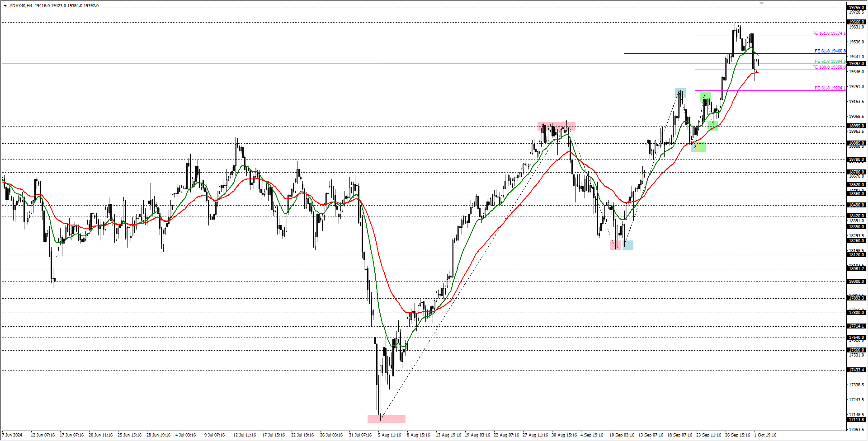The height and width of the screenshot is (441, 868).
Task: Click the 18260.0 level price tag
Action: point(856,241)
